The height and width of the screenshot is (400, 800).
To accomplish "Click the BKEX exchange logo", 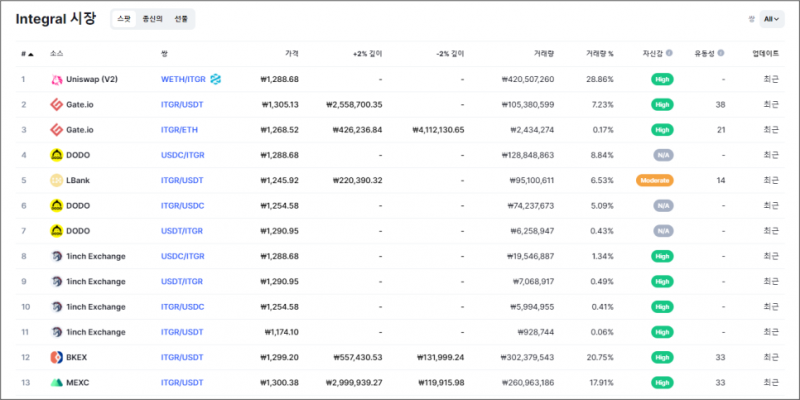I will pyautogui.click(x=57, y=357).
